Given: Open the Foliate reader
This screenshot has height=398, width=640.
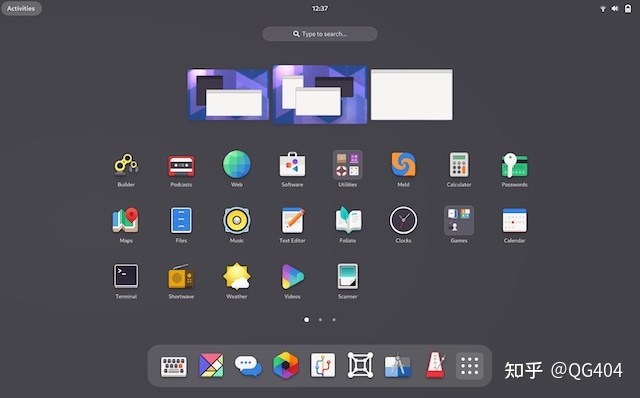Looking at the screenshot, I should point(348,220).
